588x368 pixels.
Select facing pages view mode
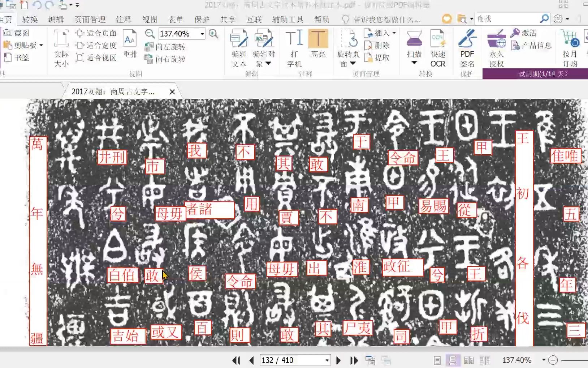click(468, 360)
